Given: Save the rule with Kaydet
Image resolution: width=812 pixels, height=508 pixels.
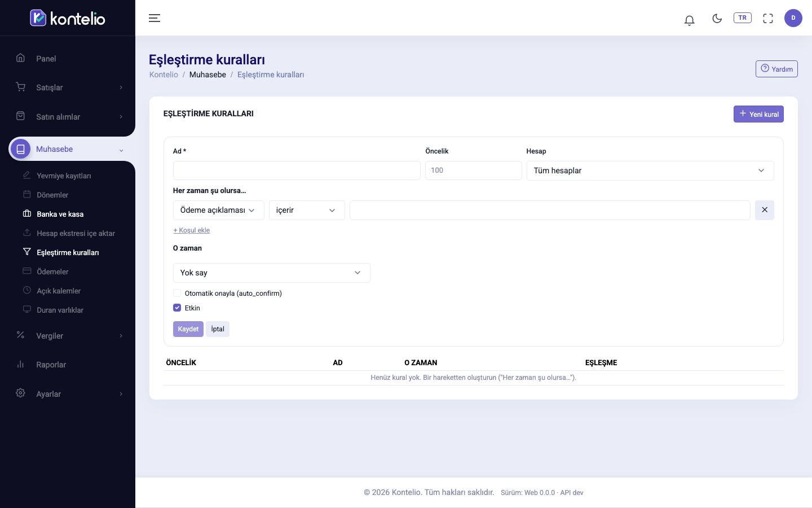Looking at the screenshot, I should tap(188, 329).
